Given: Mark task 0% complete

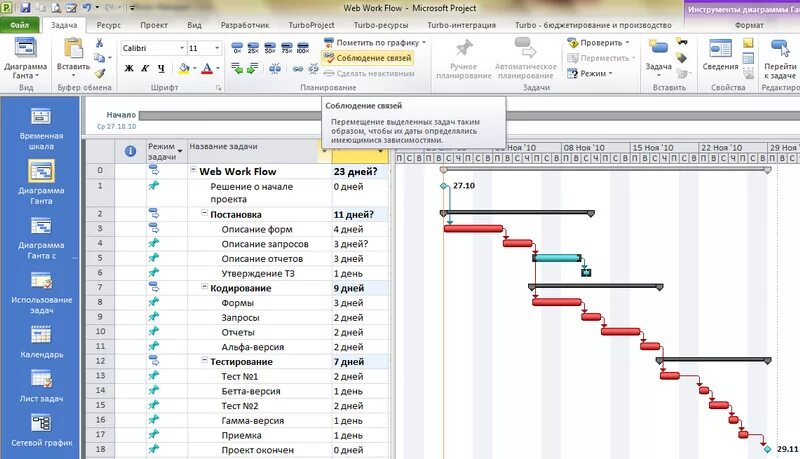Looking at the screenshot, I should [237, 48].
